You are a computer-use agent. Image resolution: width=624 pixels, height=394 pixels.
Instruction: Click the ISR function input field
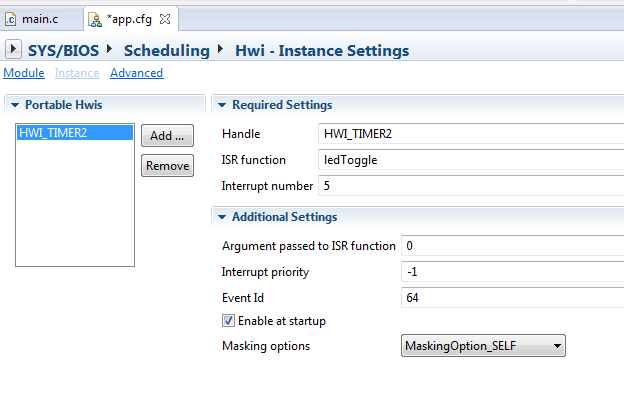[x=471, y=160]
